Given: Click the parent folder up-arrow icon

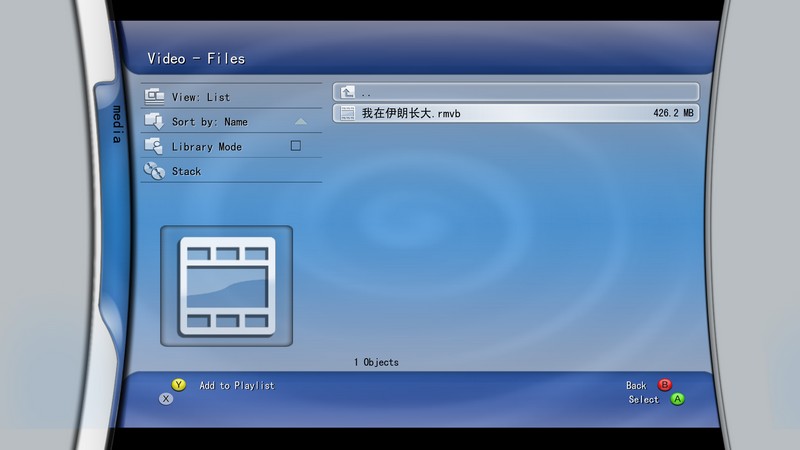Looking at the screenshot, I should (x=348, y=92).
